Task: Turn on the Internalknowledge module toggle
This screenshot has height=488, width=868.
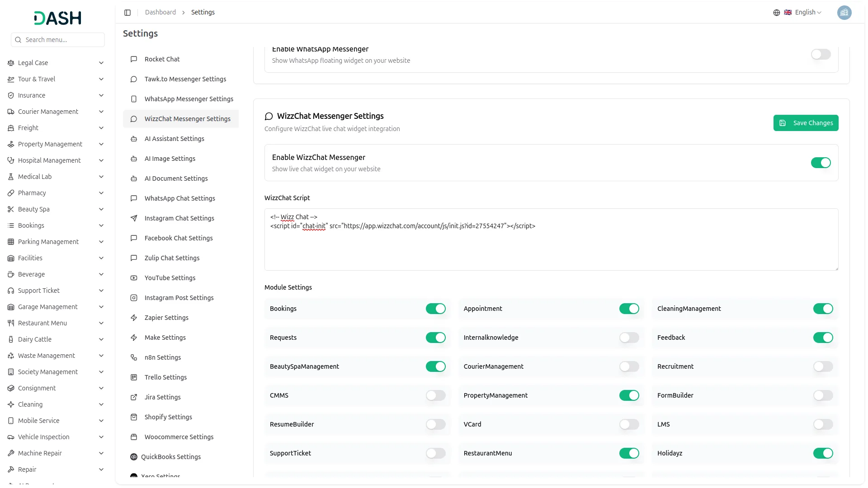Action: (x=629, y=338)
